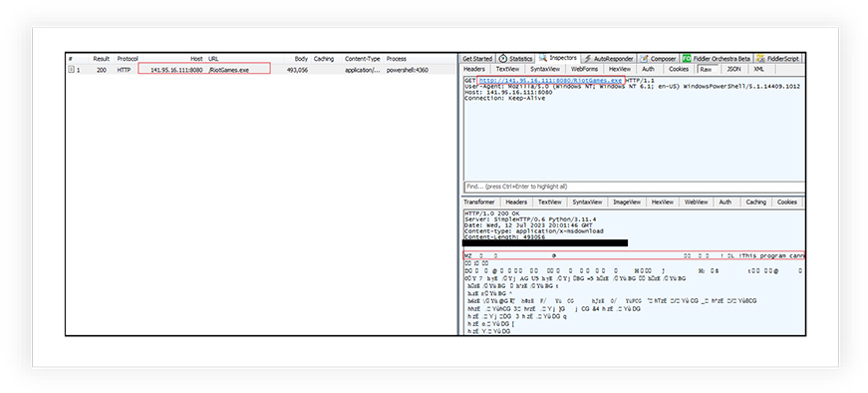Sort sessions by Protocol column
Image resolution: width=868 pixels, height=393 pixels.
click(x=128, y=59)
